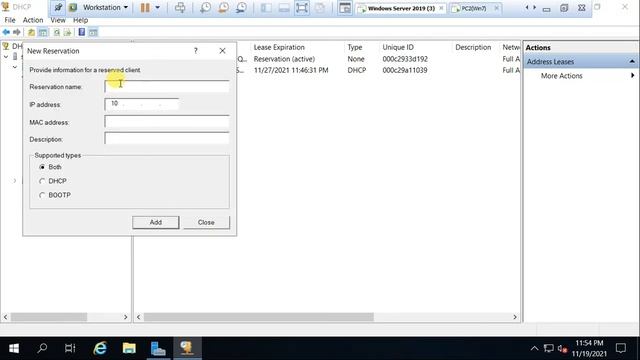640x360 pixels.
Task: Click the VMware pin toolbar icon
Action: tap(58, 8)
